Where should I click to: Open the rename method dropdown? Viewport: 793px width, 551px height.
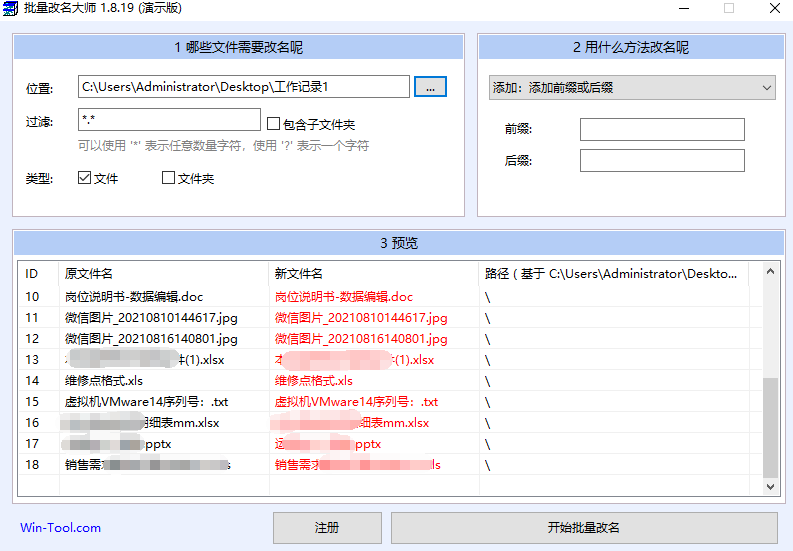point(632,88)
